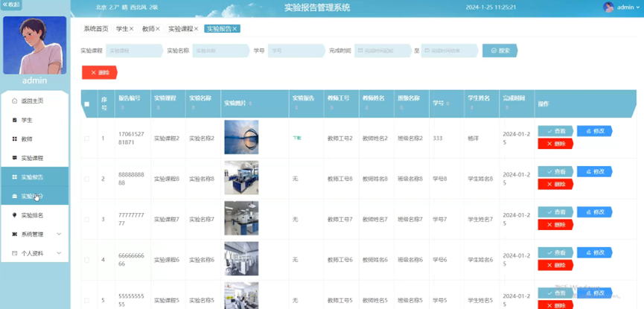Sort by the 教师工号 column arrows
The width and height of the screenshot is (644, 309).
pyautogui.click(x=331, y=109)
